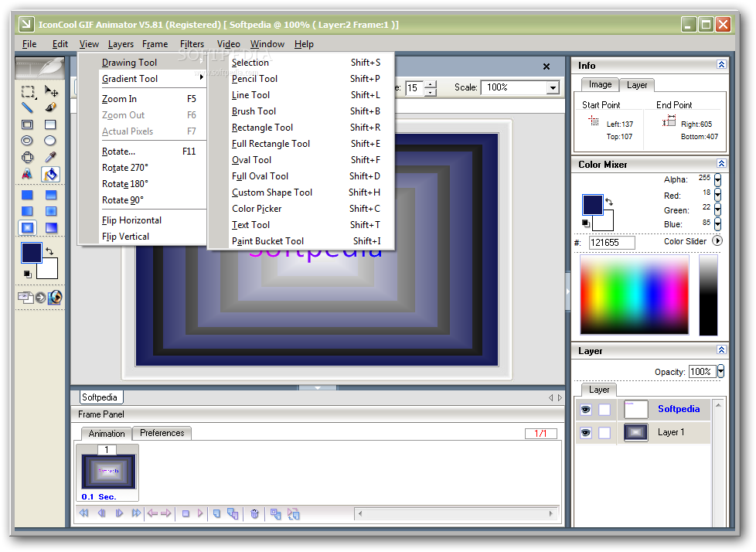Click the grayscale brightness strip
This screenshot has height=552, width=756.
(x=708, y=295)
